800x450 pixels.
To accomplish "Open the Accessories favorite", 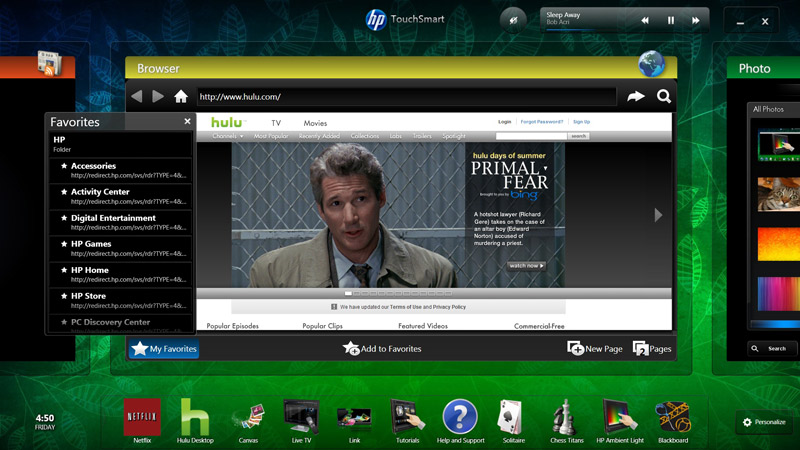I will [120, 170].
